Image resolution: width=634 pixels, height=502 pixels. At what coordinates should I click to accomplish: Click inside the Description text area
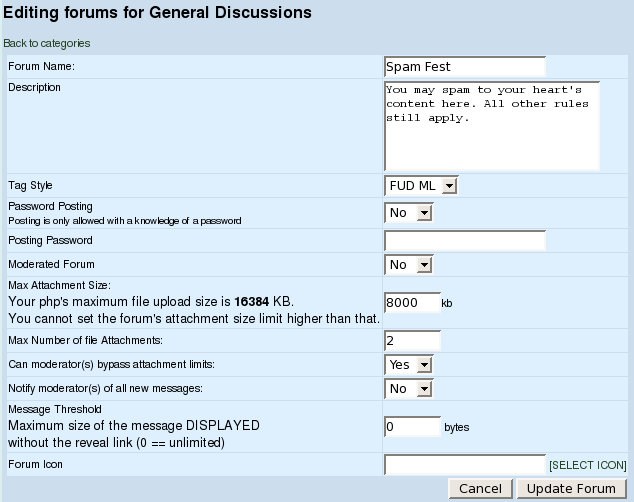[491, 126]
